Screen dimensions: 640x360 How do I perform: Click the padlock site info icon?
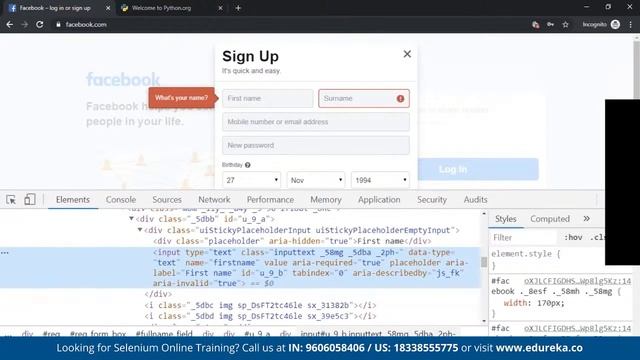(58, 24)
